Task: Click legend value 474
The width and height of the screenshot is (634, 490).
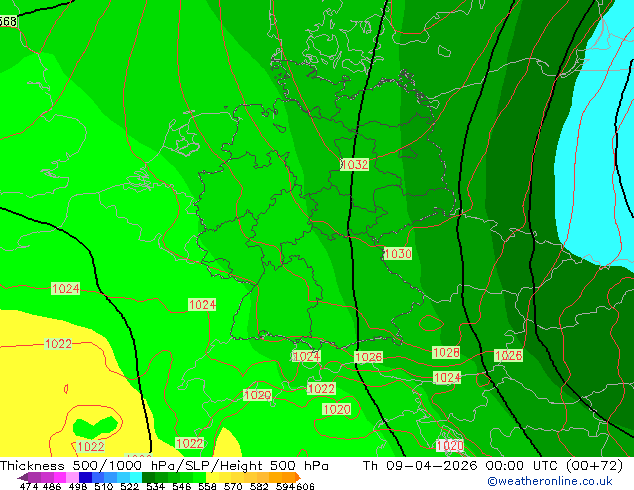Action: click(29, 486)
